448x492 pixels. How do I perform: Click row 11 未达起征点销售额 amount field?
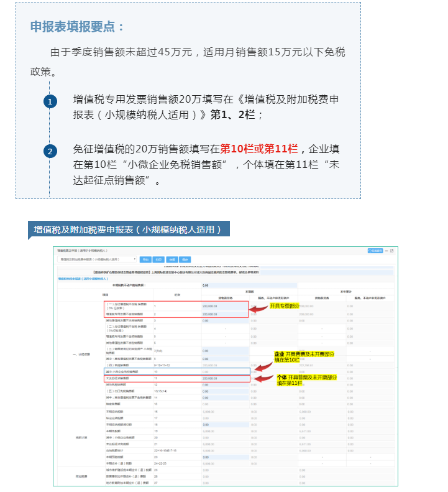pyautogui.click(x=225, y=378)
